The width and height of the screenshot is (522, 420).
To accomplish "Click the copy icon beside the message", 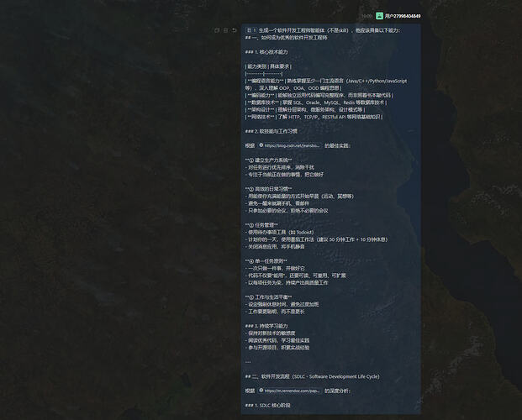I will [x=217, y=30].
